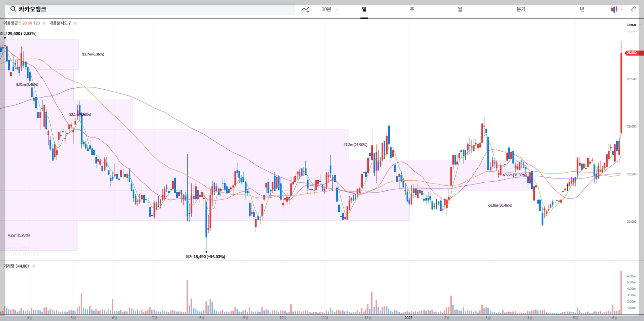Click the 카카오뱅크 search field
The image size is (644, 321).
pos(151,9)
